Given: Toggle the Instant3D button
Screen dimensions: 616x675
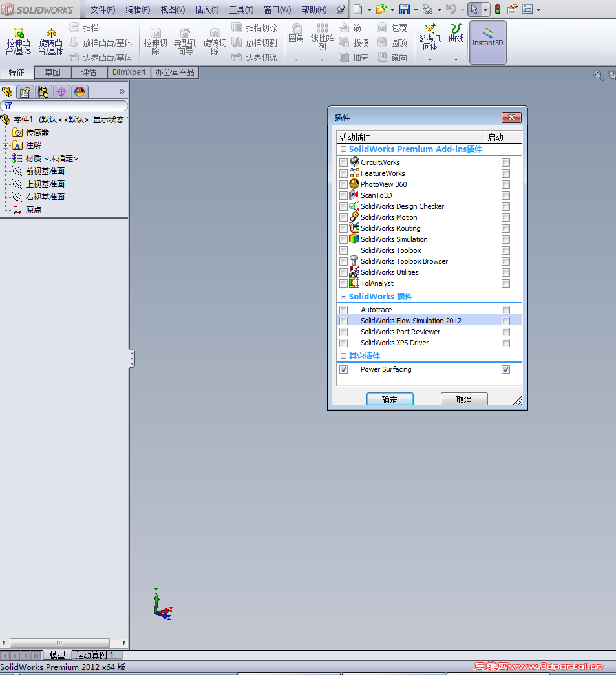Looking at the screenshot, I should coord(488,42).
